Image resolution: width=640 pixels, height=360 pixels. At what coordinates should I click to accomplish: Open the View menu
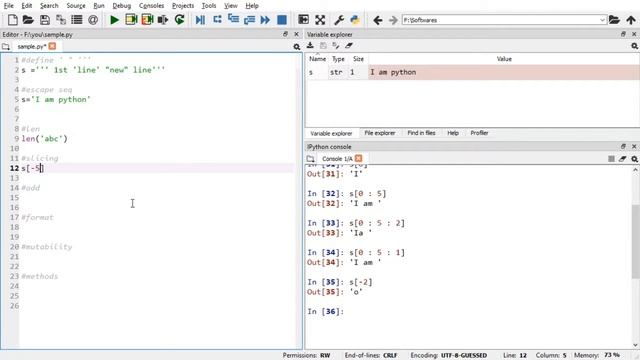tap(231, 6)
